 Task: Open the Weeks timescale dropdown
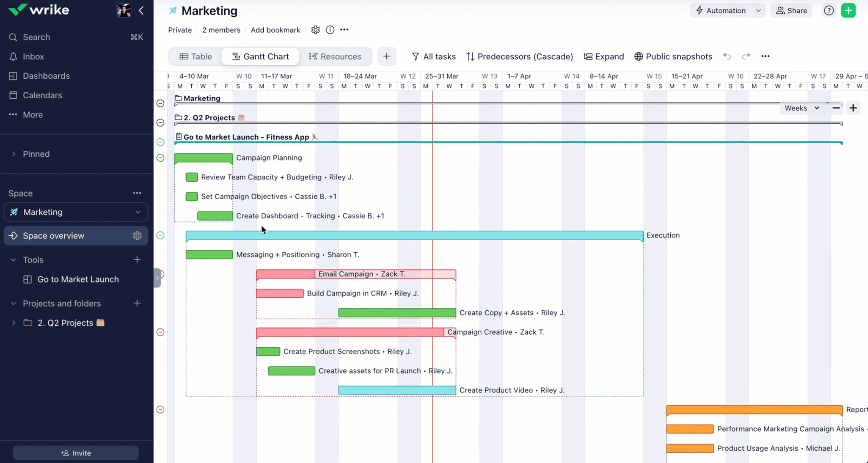point(802,108)
